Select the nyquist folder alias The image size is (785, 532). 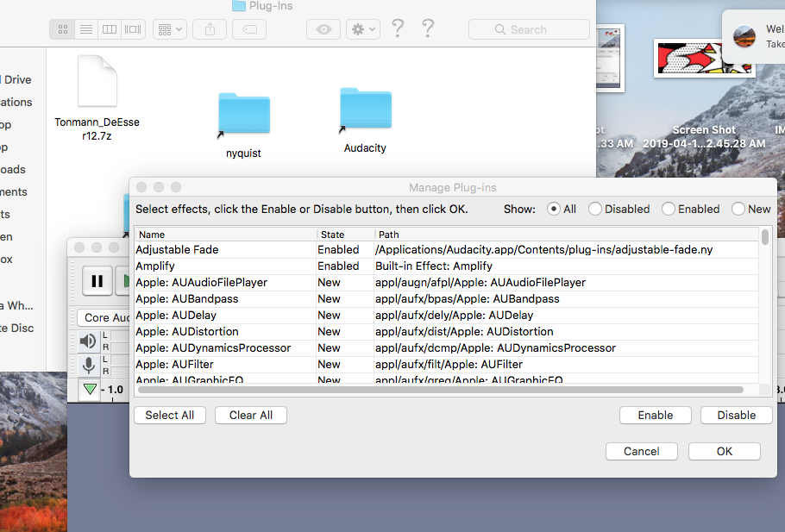point(244,125)
